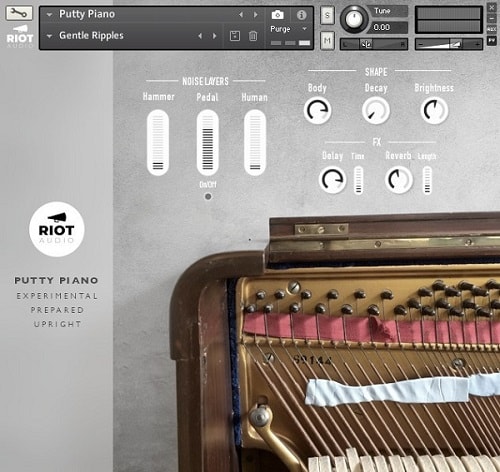Click the camera snapshot icon
Image resolution: width=500 pixels, height=472 pixels.
[277, 15]
